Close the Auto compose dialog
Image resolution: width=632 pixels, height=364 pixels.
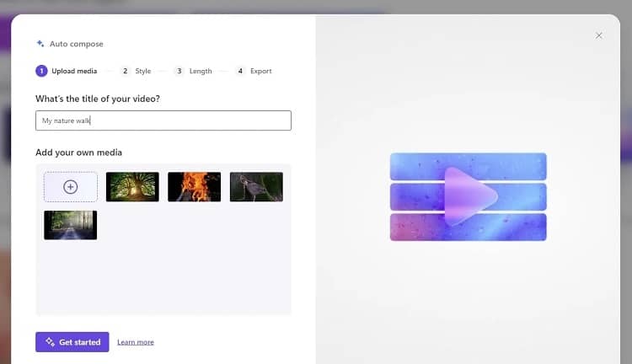pyautogui.click(x=599, y=35)
